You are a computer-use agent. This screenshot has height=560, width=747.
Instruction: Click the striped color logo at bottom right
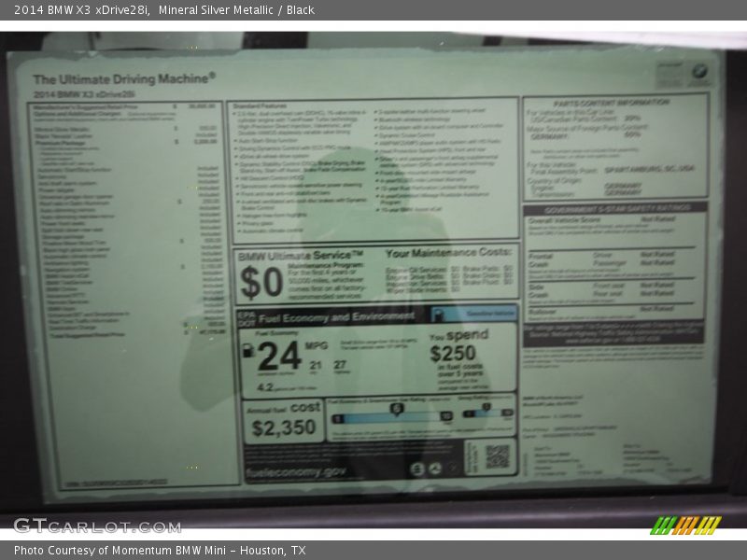[685, 525]
